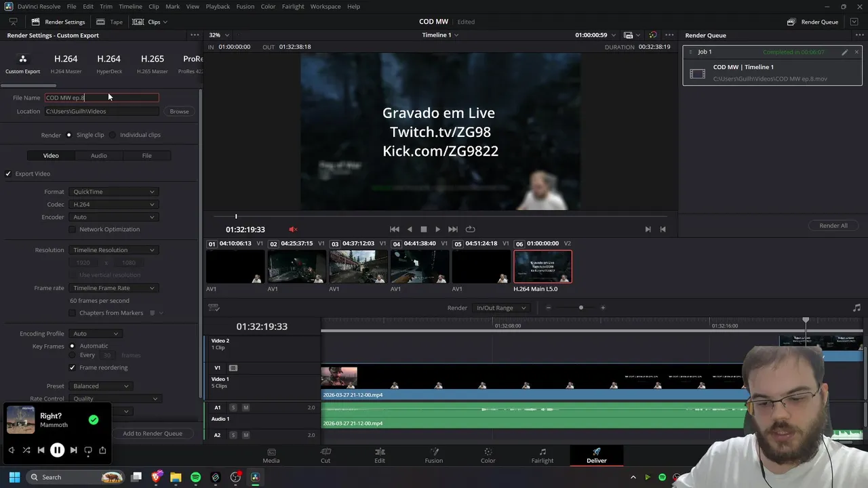Go to next clip button
The height and width of the screenshot is (488, 868).
click(x=648, y=229)
